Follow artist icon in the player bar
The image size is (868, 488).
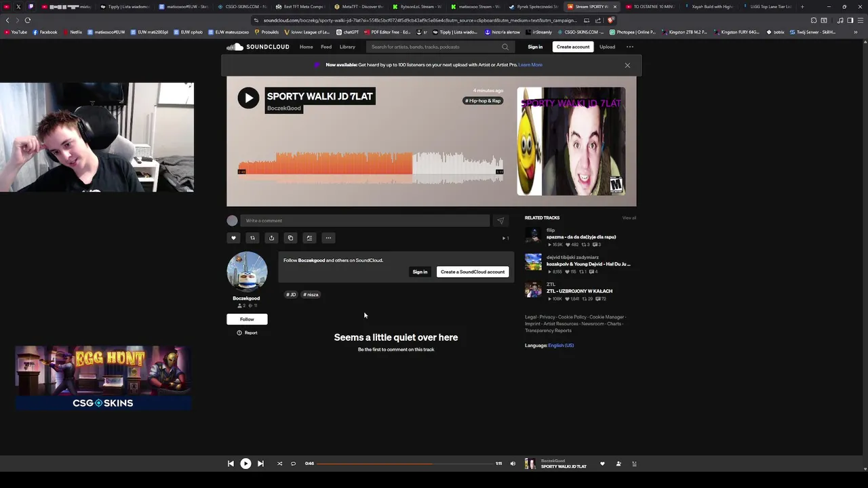(x=618, y=464)
